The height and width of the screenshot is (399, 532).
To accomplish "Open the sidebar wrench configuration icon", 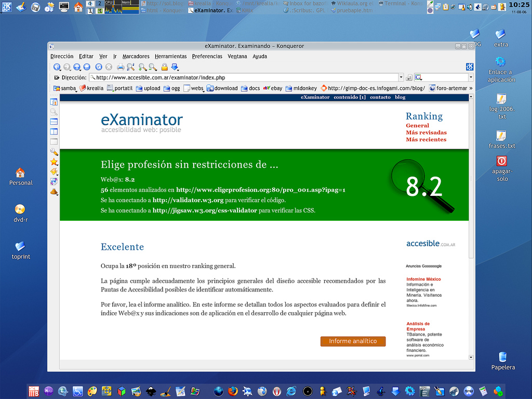I will click(54, 152).
